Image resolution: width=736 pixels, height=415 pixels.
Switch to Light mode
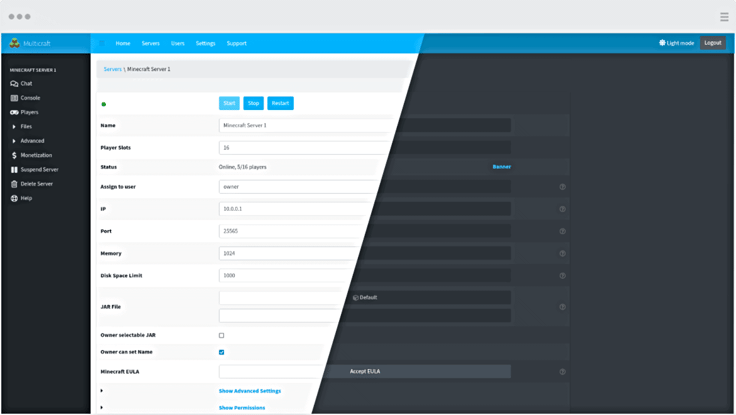click(676, 43)
